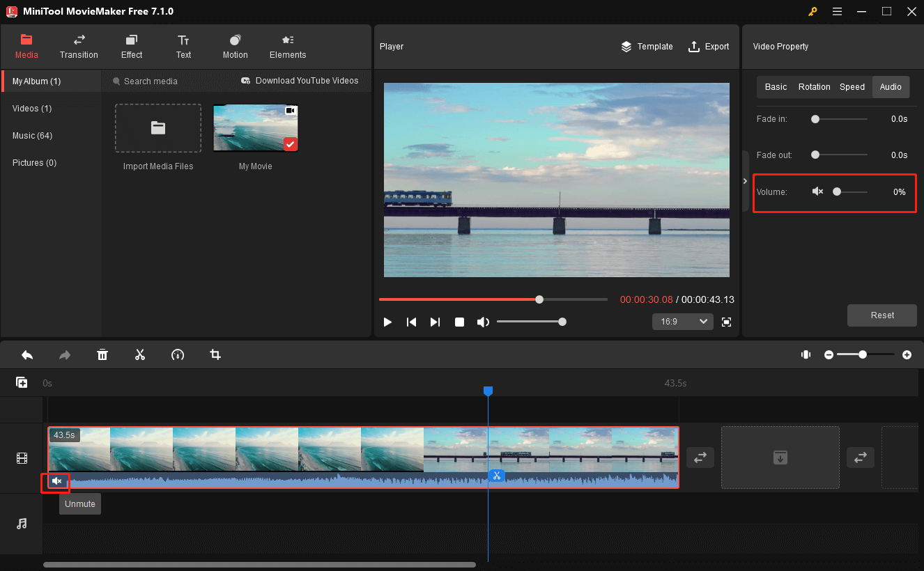Open the 16:9 aspect ratio dropdown
Screen dimensions: 924x571
click(682, 321)
